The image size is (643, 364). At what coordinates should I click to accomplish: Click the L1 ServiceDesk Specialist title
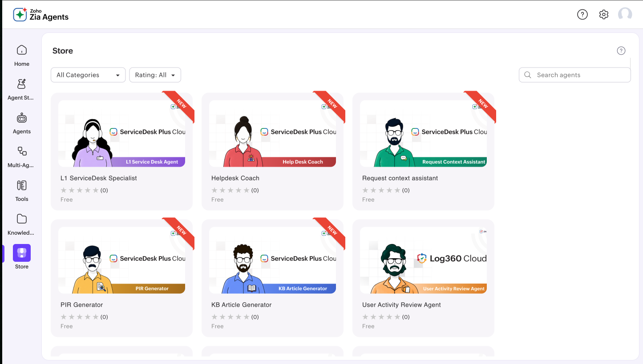[99, 178]
